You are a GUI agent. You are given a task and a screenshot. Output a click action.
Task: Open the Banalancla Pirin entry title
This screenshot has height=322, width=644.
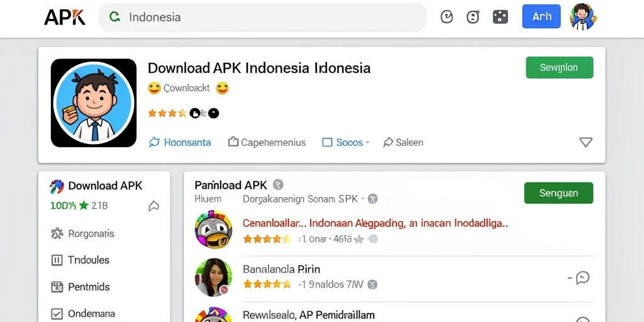[x=281, y=269]
